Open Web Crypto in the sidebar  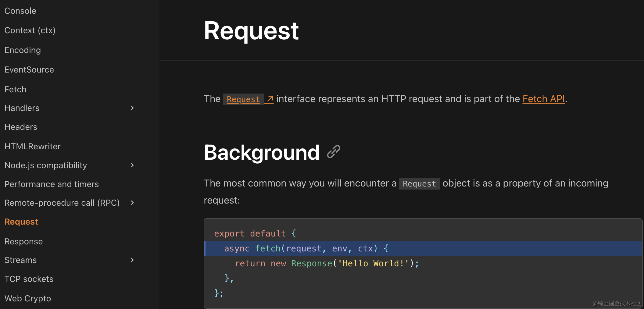28,299
